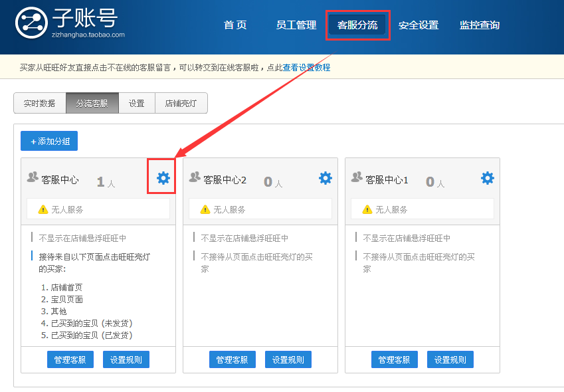Image resolution: width=564 pixels, height=392 pixels.
Task: Select 员工管理 in the navigation bar
Action: coord(295,25)
